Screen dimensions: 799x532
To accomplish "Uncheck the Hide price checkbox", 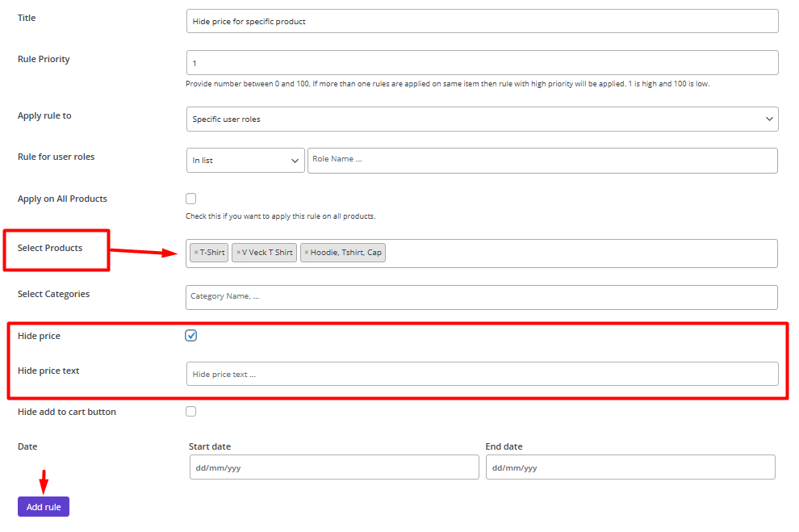I will click(191, 335).
